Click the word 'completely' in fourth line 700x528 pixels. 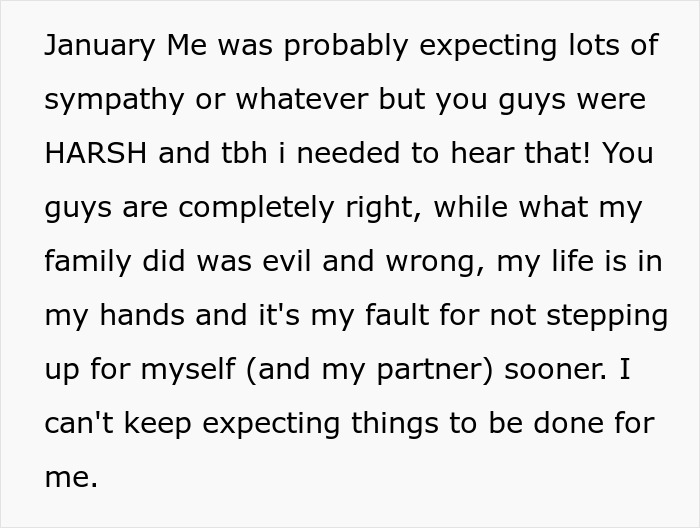(x=256, y=208)
